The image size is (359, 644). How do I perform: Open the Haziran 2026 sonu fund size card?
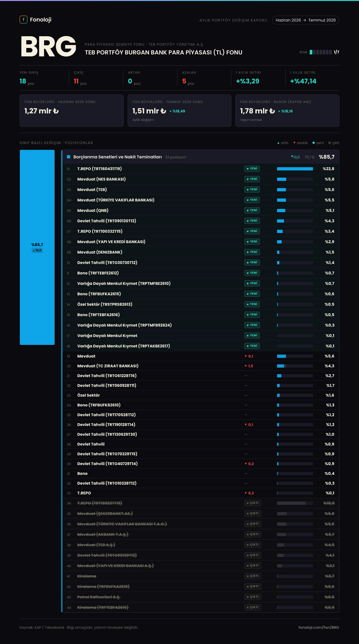(x=72, y=110)
